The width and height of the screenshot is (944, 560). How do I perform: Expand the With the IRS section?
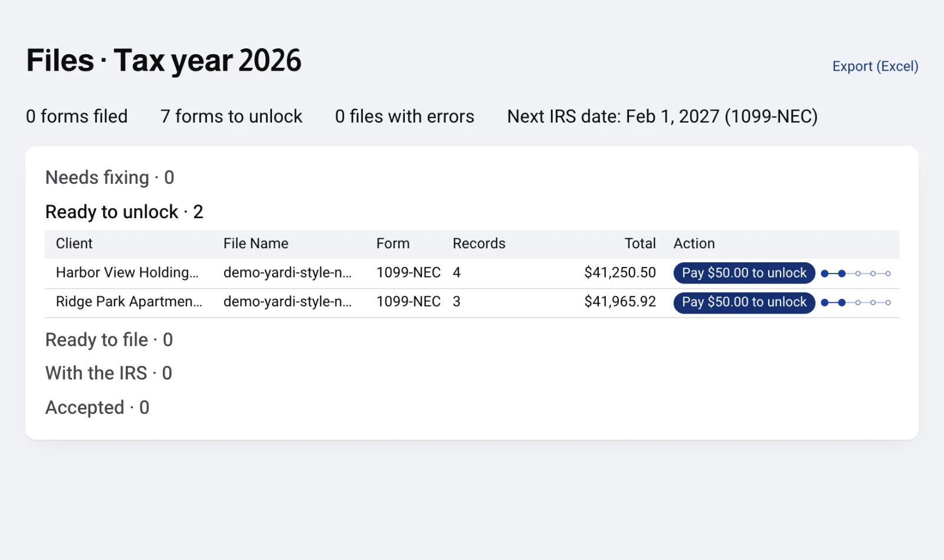(x=109, y=373)
